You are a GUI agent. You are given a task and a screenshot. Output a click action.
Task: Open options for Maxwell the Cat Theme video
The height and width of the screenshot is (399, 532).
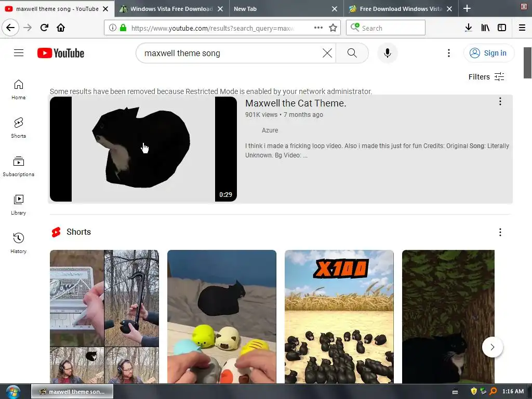coord(500,101)
